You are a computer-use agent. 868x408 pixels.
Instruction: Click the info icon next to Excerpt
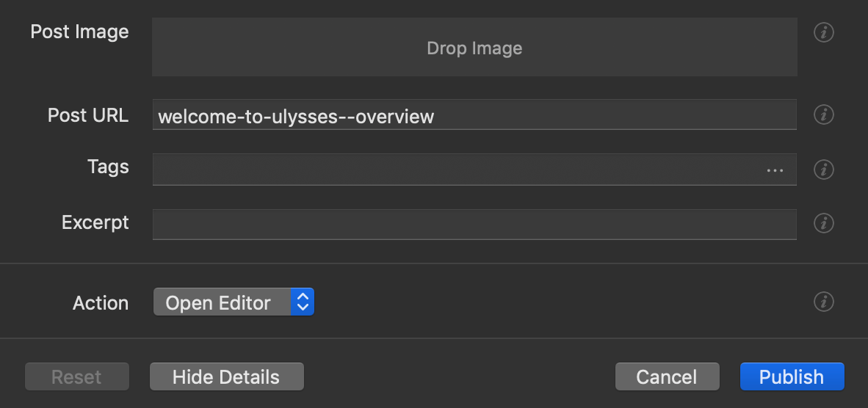[824, 222]
